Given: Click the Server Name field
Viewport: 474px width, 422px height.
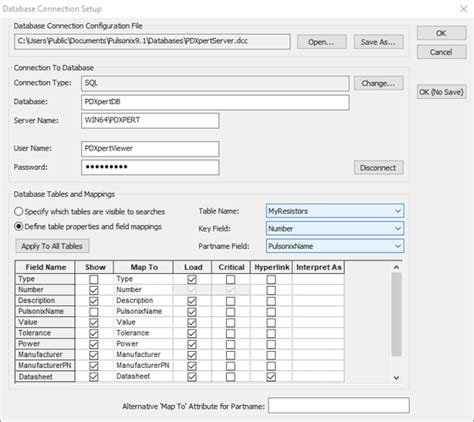Looking at the screenshot, I should coord(150,120).
